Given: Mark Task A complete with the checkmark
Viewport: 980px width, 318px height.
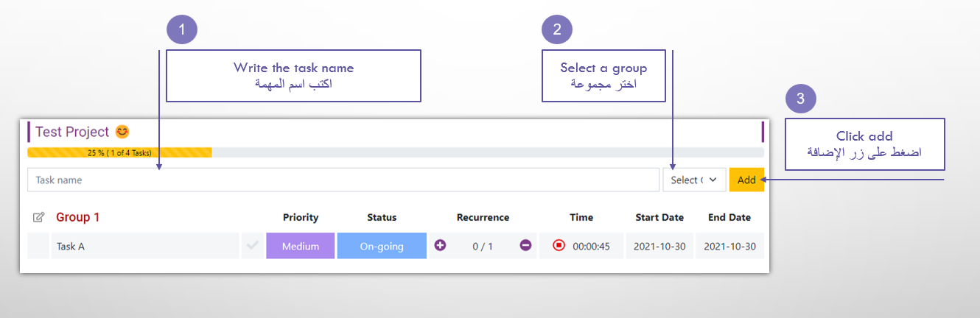Looking at the screenshot, I should (252, 246).
